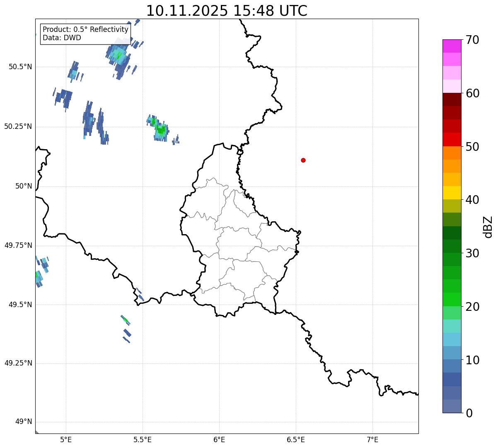Click the dark maroon colorbar segment below 60
The height and width of the screenshot is (448, 498).
point(452,99)
